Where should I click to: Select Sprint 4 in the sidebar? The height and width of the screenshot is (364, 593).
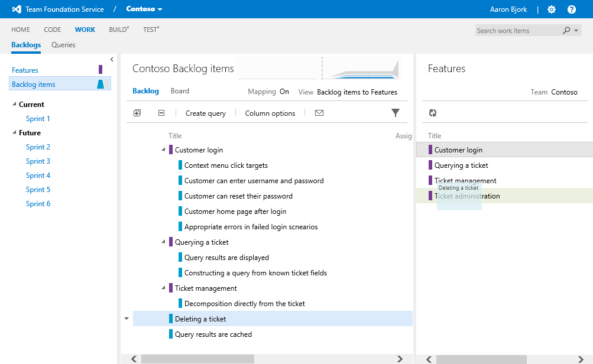pyautogui.click(x=38, y=175)
